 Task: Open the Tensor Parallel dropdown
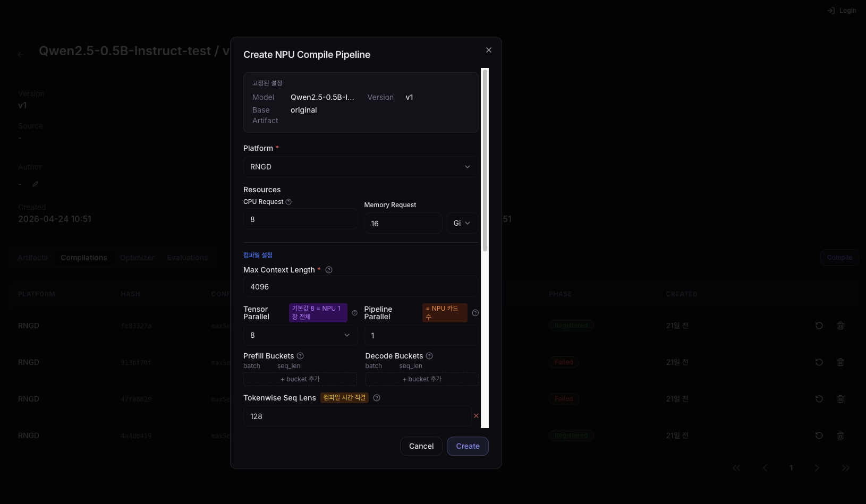tap(300, 335)
